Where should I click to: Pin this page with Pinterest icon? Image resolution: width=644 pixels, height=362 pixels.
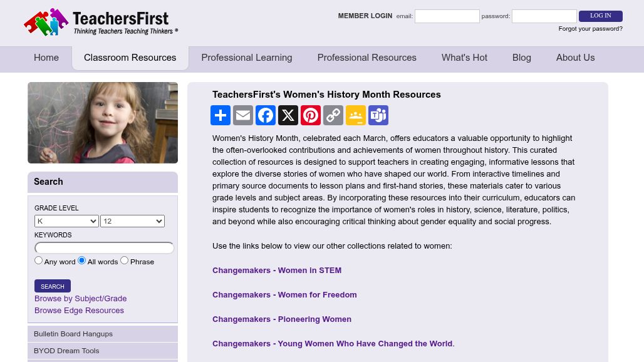tap(311, 115)
